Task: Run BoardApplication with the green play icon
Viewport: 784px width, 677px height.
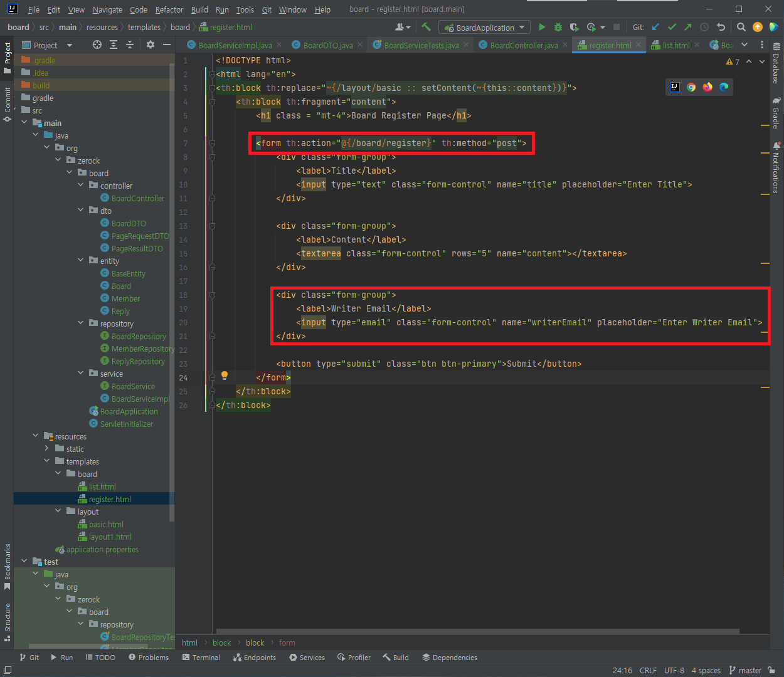Action: coord(542,27)
